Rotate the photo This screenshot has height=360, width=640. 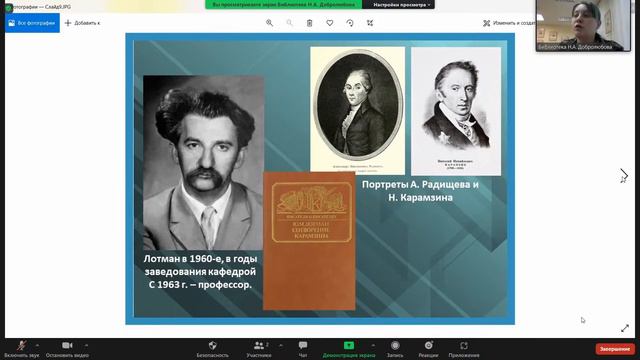(x=350, y=23)
